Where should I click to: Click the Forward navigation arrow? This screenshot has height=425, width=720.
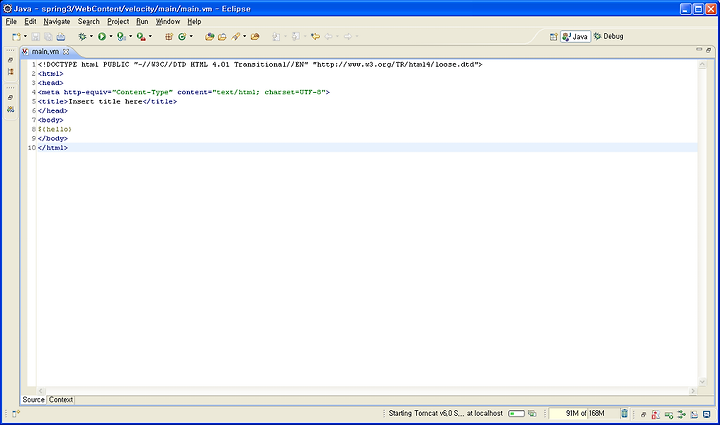click(348, 37)
